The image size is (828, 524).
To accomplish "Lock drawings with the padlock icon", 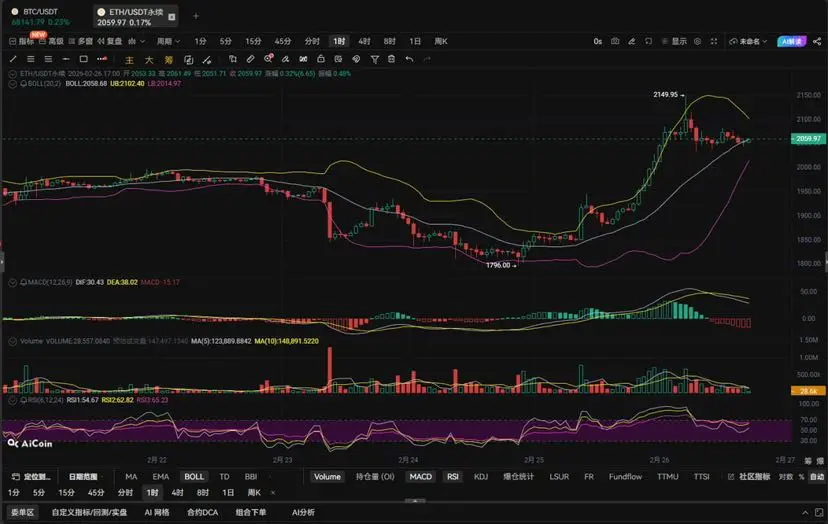I will tap(321, 59).
